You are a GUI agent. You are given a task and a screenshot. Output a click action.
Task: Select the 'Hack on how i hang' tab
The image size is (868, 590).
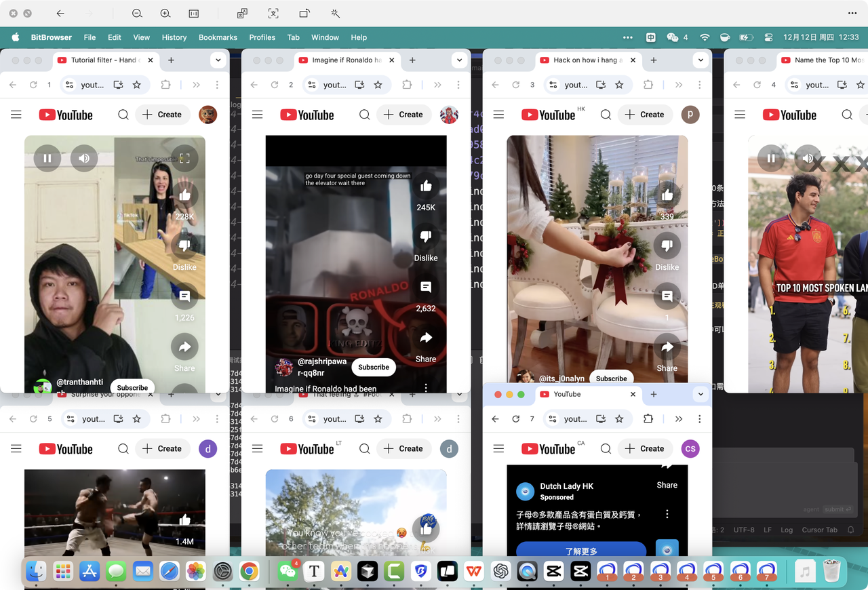(589, 60)
